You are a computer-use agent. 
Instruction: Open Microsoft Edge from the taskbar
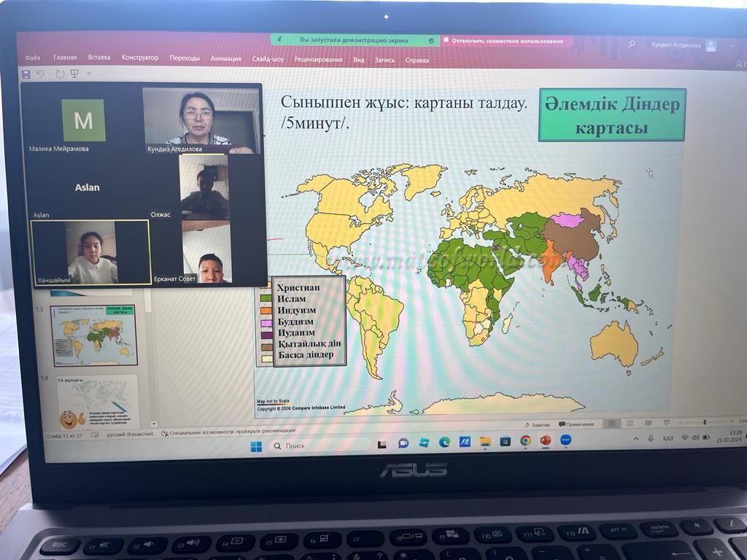444,442
